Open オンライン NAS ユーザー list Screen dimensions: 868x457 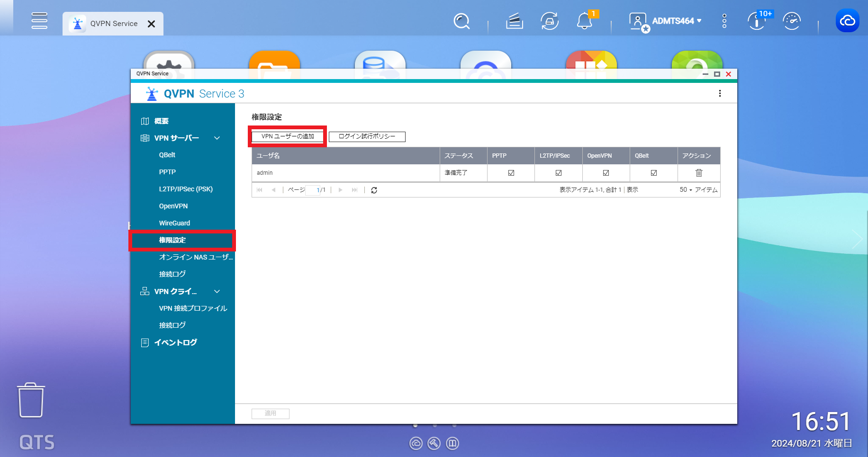tap(196, 257)
